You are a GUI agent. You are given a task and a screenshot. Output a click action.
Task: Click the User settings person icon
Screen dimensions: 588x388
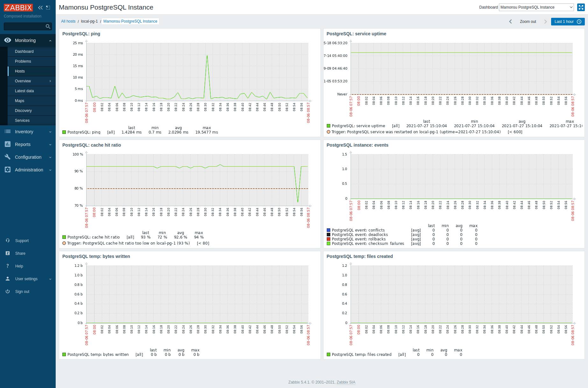(8, 279)
